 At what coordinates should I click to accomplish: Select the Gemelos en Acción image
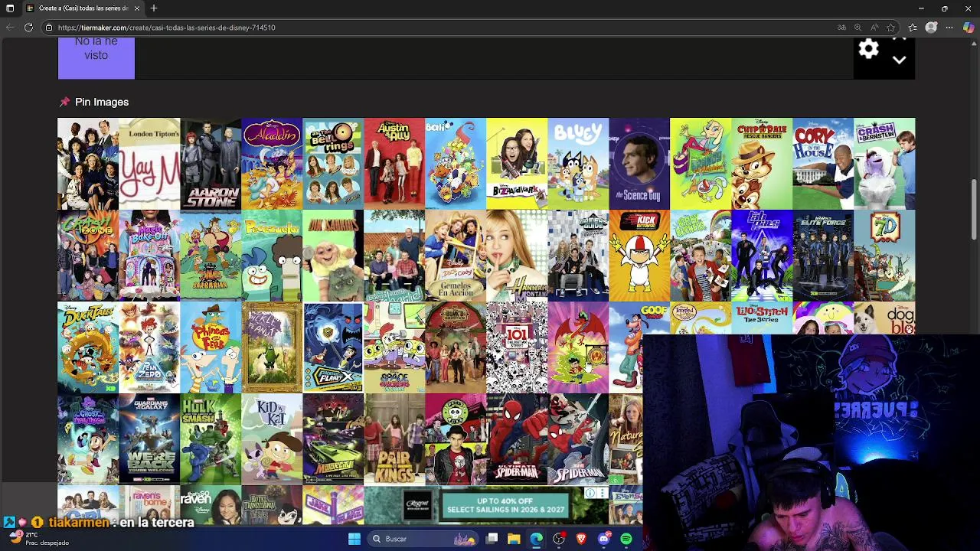(456, 255)
